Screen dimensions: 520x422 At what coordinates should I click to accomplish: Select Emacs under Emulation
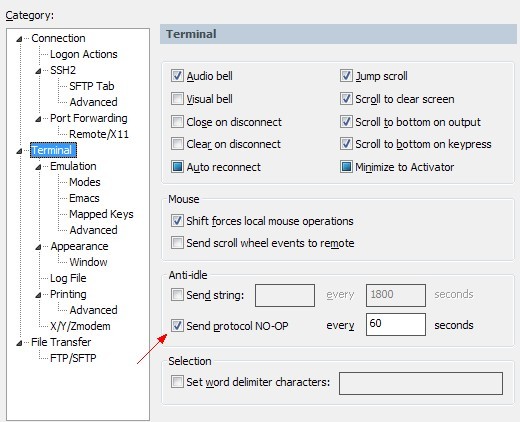coord(84,198)
